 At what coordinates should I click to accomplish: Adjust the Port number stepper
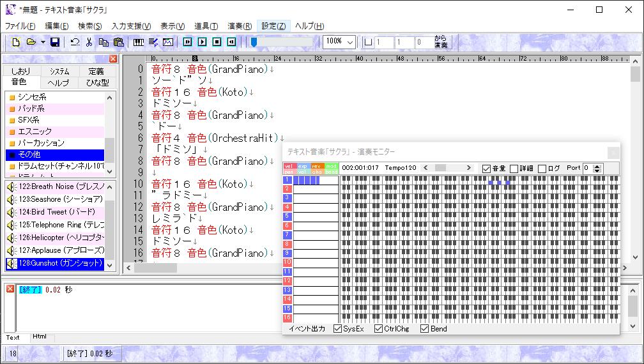(597, 168)
